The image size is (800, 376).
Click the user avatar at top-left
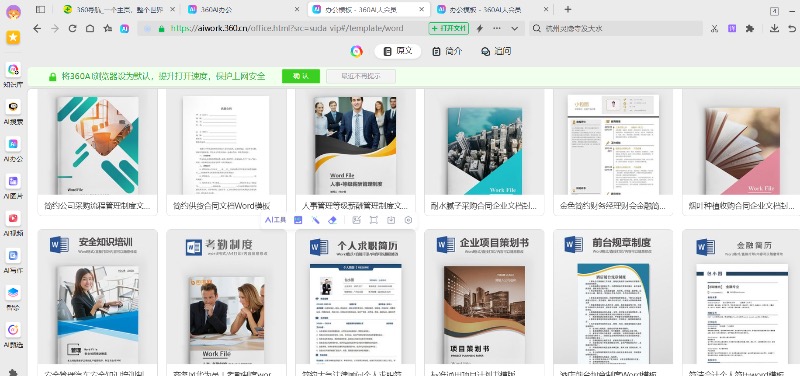click(13, 11)
